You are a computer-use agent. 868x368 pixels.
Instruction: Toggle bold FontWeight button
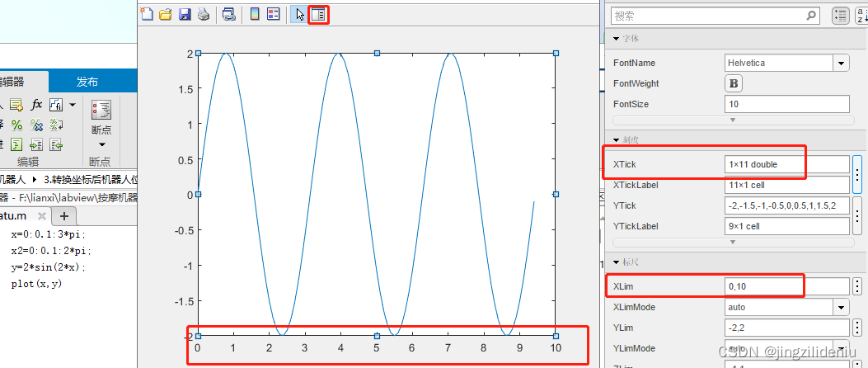[x=734, y=83]
